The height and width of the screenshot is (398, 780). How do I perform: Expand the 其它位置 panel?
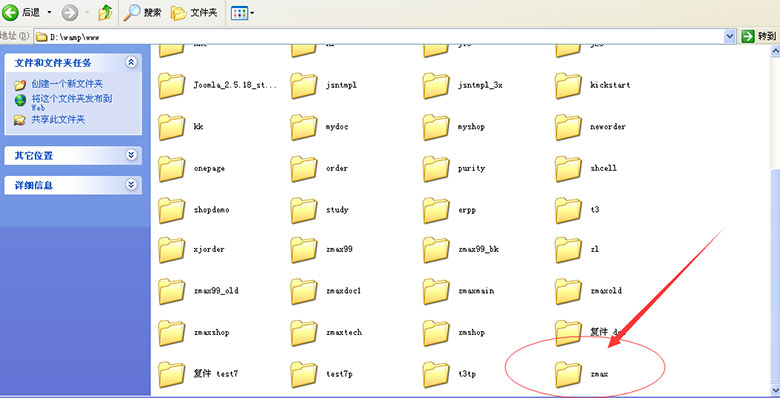pos(131,155)
